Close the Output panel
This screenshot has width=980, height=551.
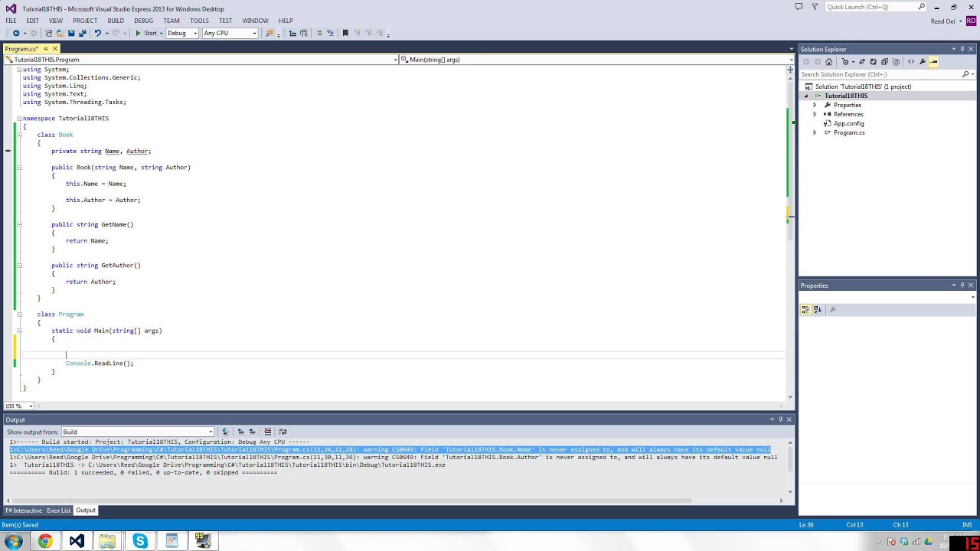click(x=789, y=419)
